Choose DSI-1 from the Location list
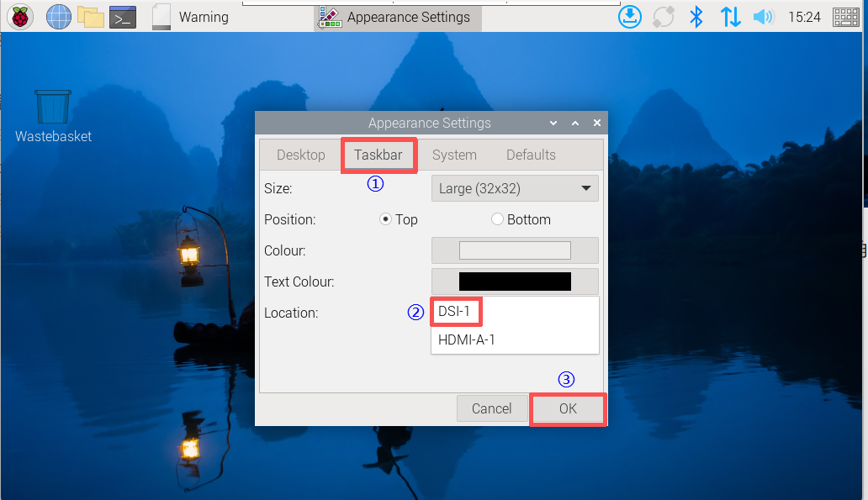 pos(457,312)
